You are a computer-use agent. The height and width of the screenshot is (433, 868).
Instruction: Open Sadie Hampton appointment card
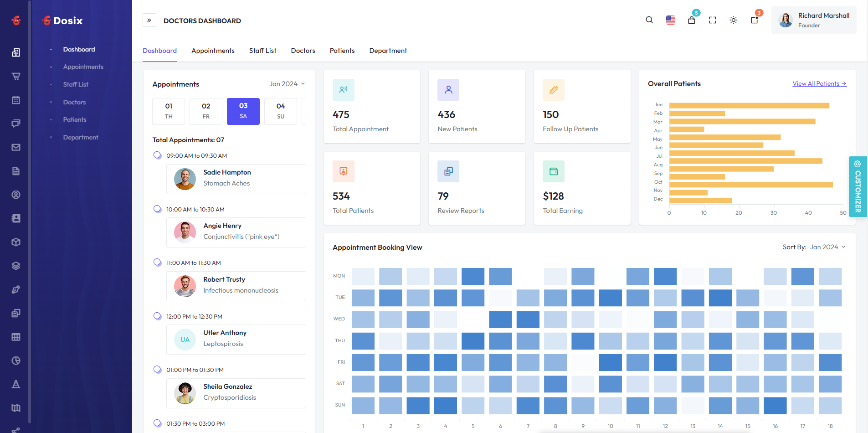point(236,179)
